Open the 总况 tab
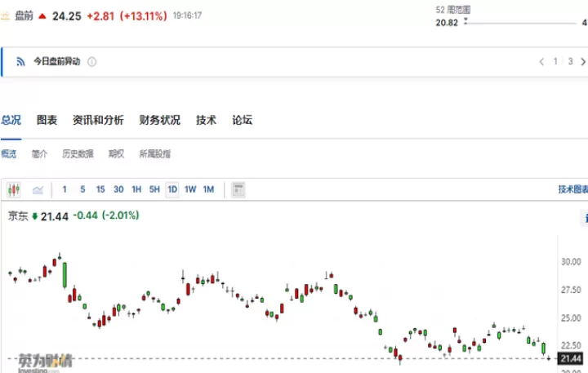588x373 pixels. coord(11,120)
